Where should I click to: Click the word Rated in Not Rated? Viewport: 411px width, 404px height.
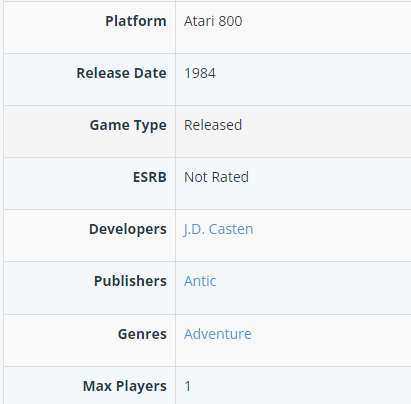[x=229, y=177]
